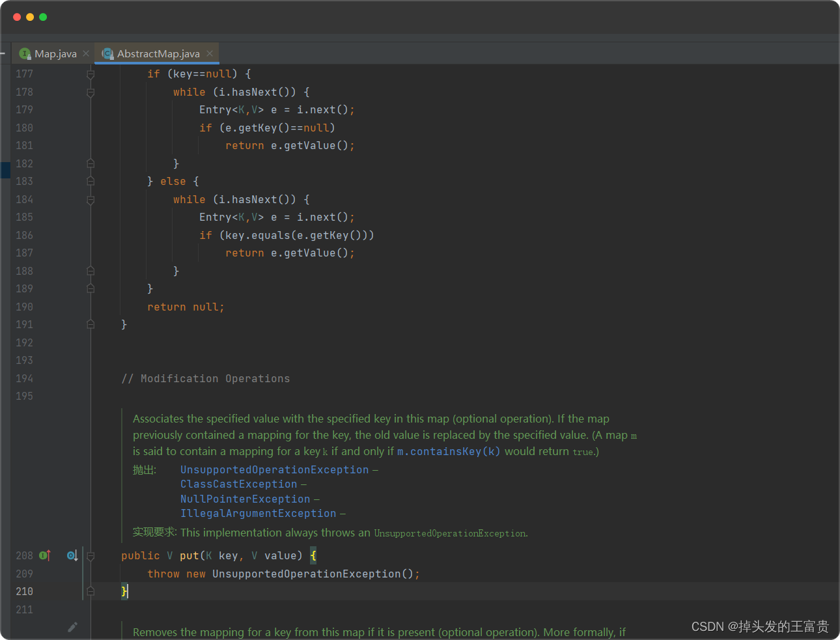Viewport: 840px width, 640px height.
Task: Collapse the if block at line 177
Action: (91, 74)
